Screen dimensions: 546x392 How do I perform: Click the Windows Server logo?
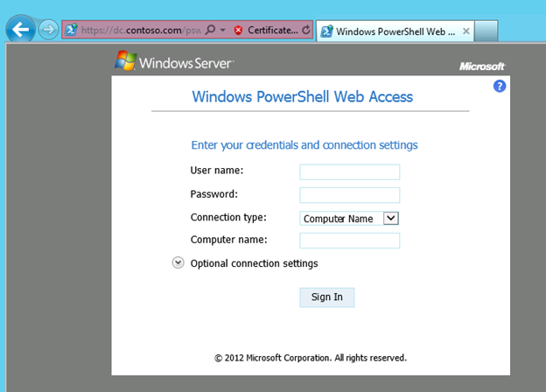[x=174, y=61]
